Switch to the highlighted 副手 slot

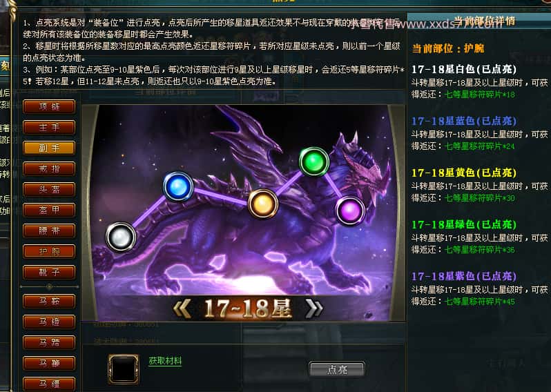pyautogui.click(x=49, y=148)
